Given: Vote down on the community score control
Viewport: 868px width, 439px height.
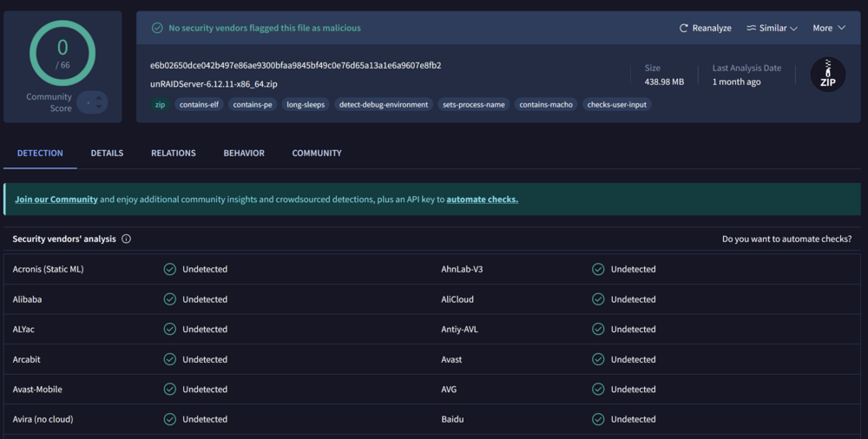Looking at the screenshot, I should (99, 107).
